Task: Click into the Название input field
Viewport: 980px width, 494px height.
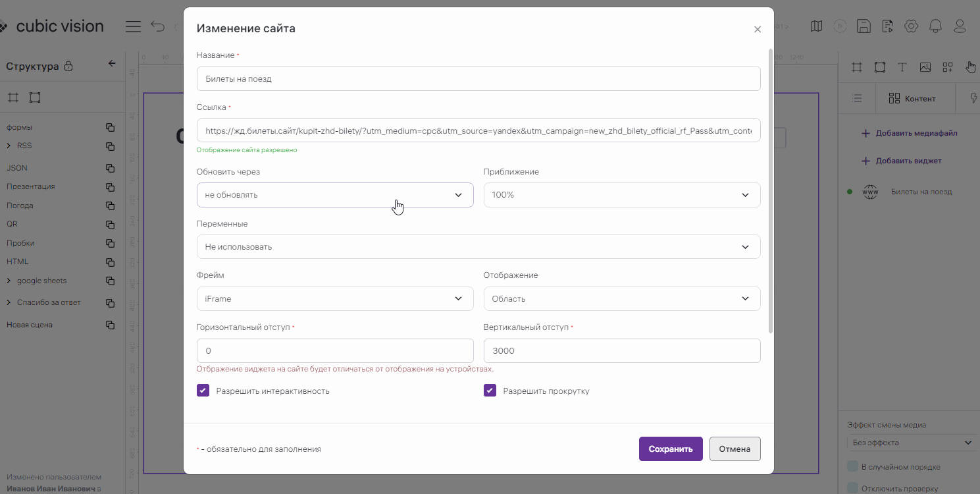Action: pyautogui.click(x=478, y=79)
